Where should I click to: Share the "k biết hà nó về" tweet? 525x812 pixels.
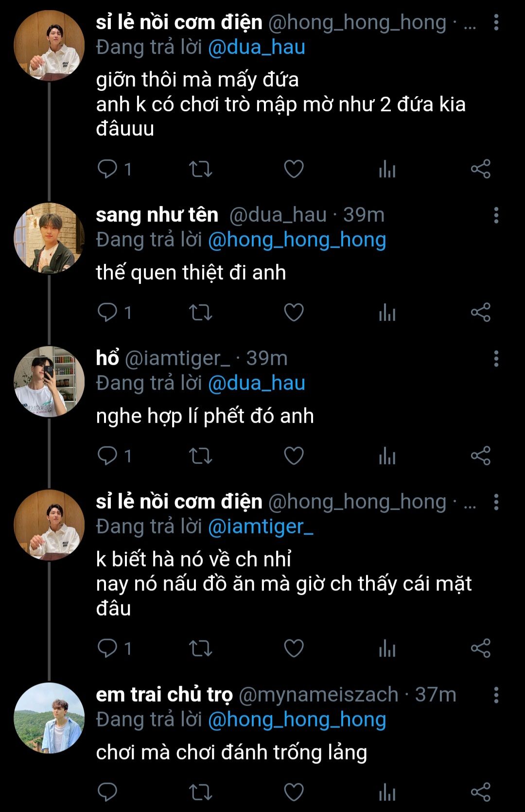pyautogui.click(x=480, y=648)
